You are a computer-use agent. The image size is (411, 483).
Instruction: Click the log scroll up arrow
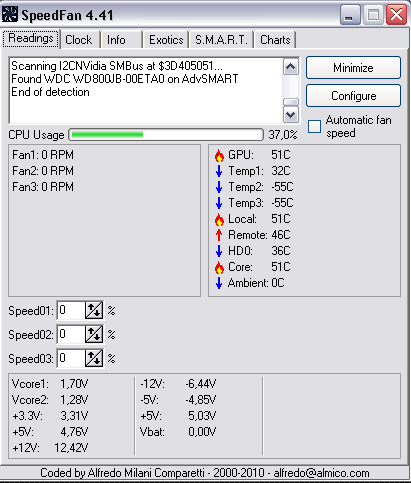point(291,67)
